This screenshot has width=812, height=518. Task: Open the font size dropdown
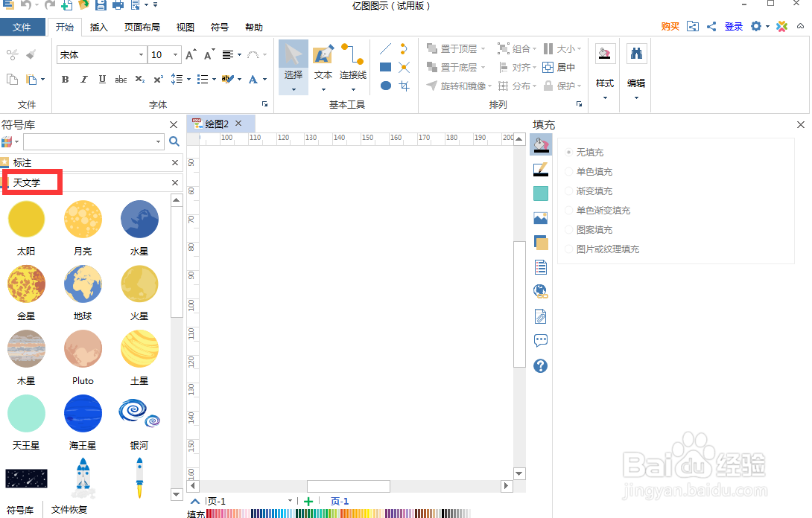[176, 55]
